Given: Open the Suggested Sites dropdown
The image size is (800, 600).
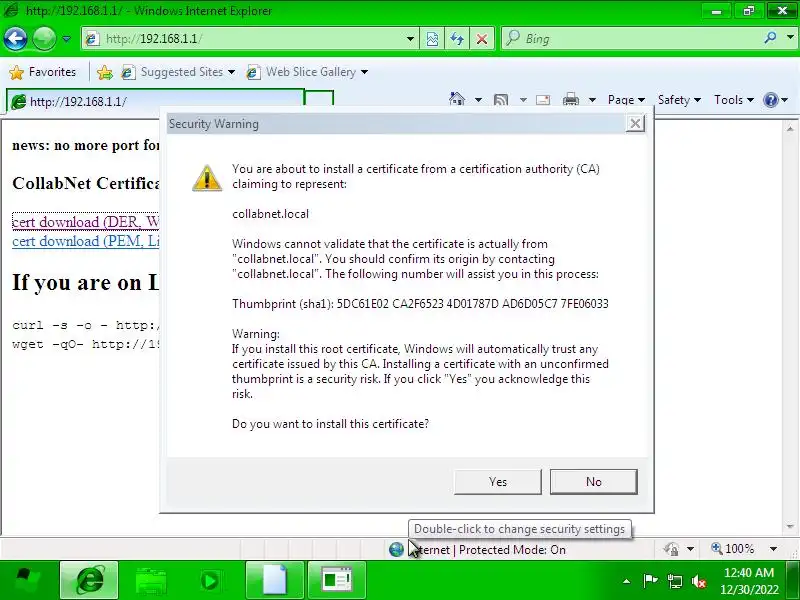Looking at the screenshot, I should coord(178,72).
